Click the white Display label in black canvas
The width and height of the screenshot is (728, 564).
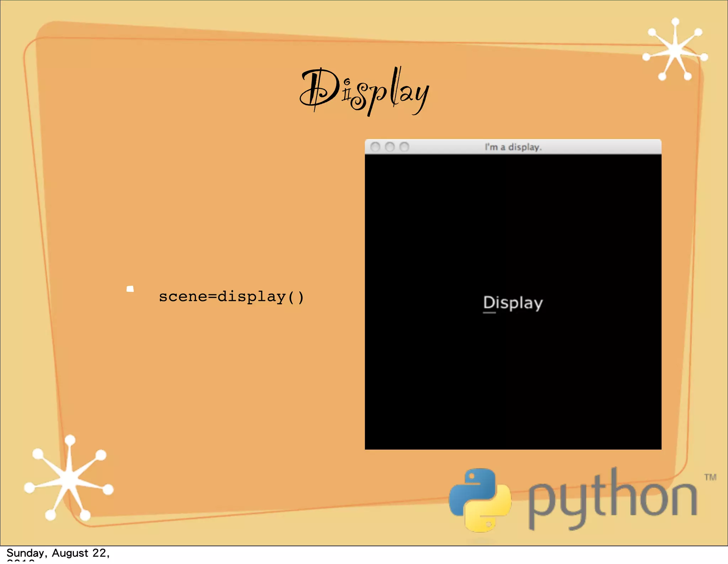click(513, 303)
